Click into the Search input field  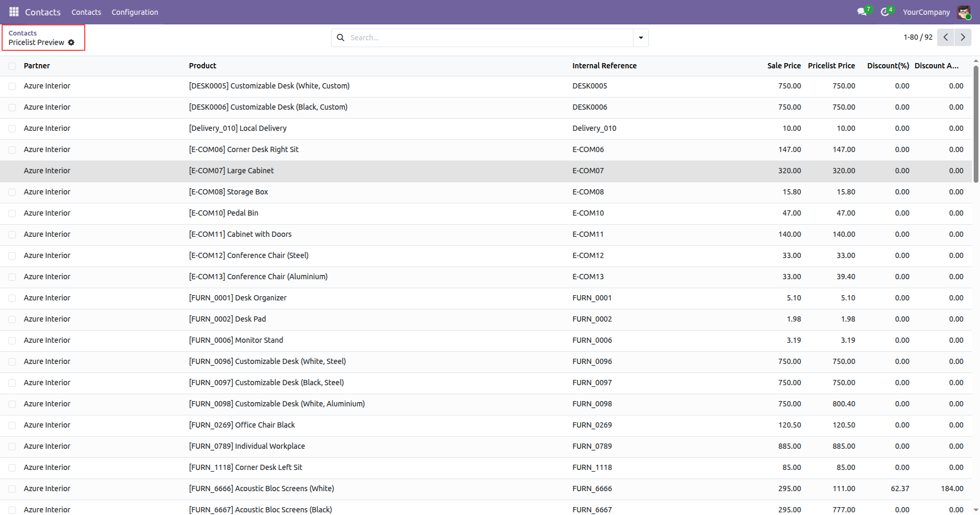point(487,38)
